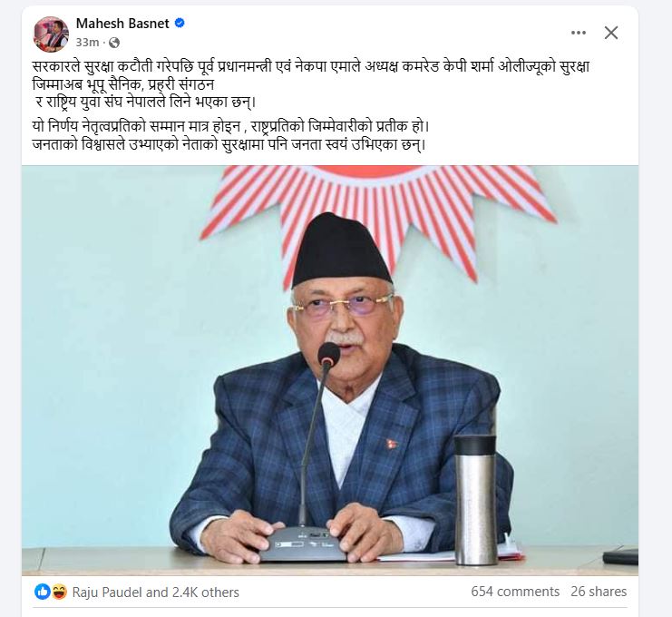The width and height of the screenshot is (672, 617).
Task: Open the 654 comments list
Action: coord(515,592)
